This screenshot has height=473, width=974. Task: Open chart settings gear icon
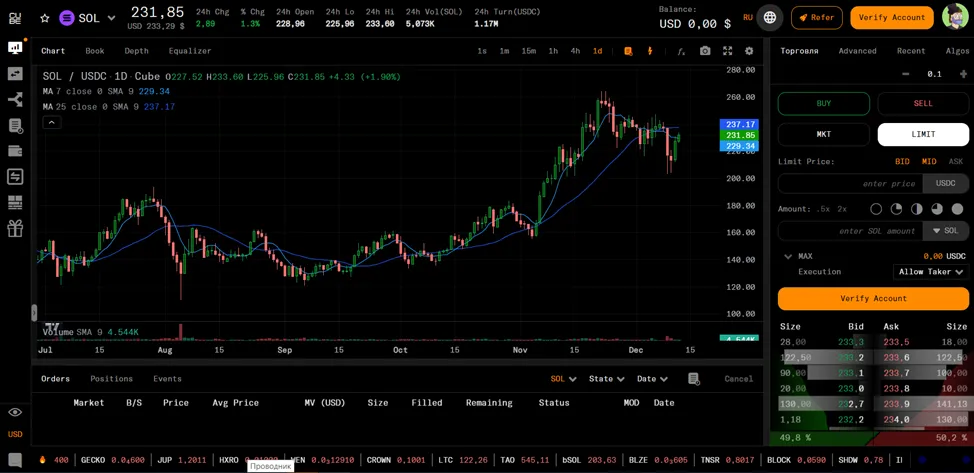pyautogui.click(x=749, y=51)
